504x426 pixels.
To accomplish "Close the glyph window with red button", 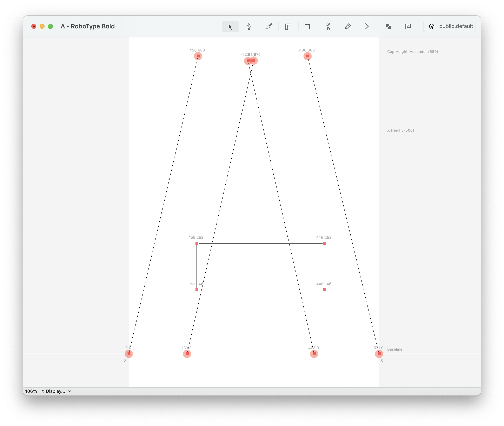I will pos(34,26).
